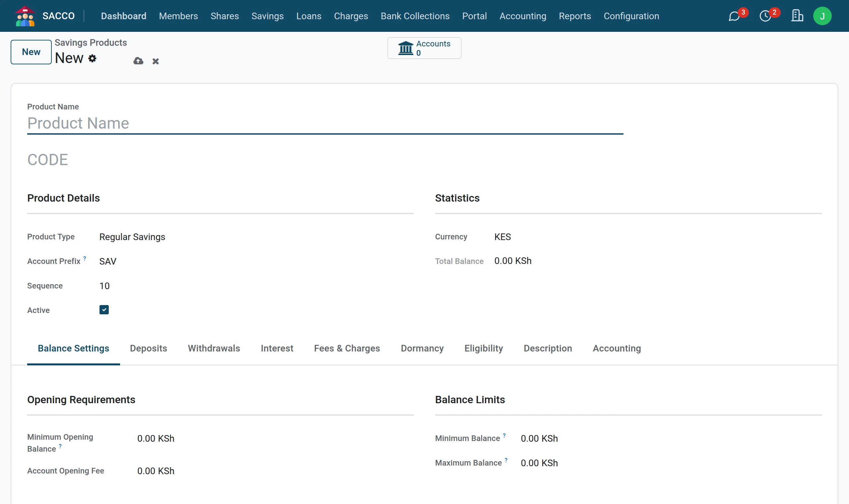This screenshot has width=849, height=504.
Task: Switch to the Dormancy tab
Action: pyautogui.click(x=422, y=348)
